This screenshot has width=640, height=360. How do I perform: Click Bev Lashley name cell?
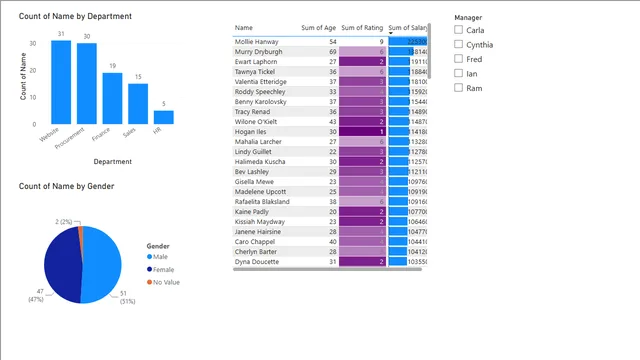coord(251,172)
